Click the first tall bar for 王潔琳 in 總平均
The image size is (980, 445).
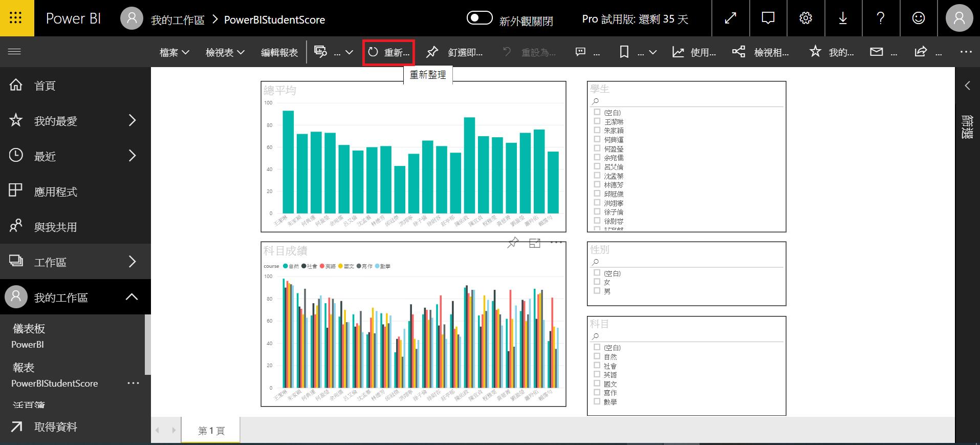click(288, 162)
